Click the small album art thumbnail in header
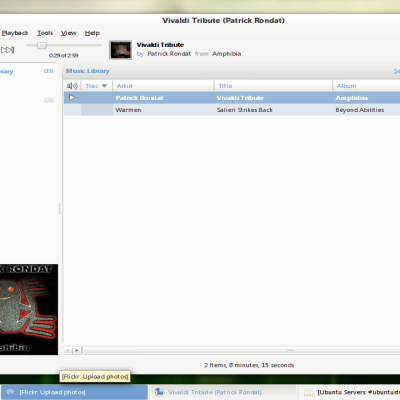 121,50
